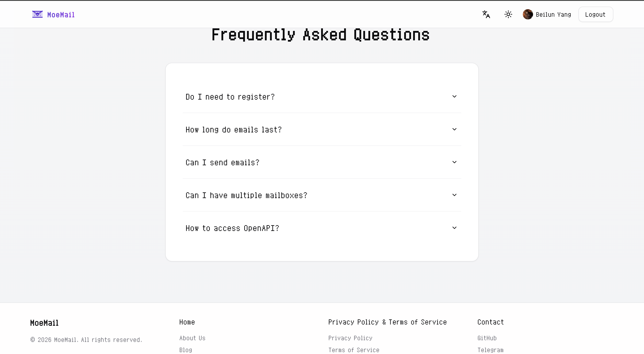This screenshot has width=644, height=354.
Task: Open the language translation switcher
Action: coord(486,14)
